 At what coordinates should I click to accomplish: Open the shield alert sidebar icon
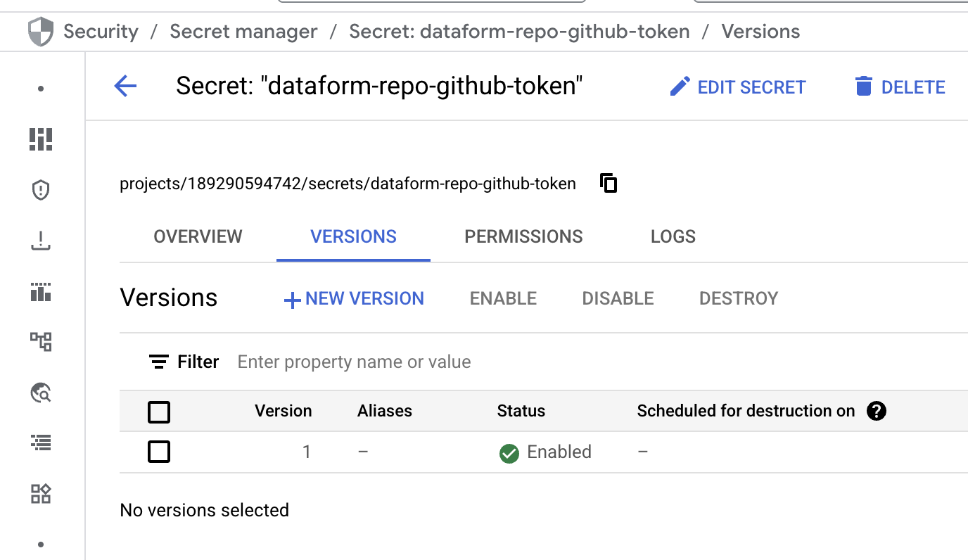point(41,190)
